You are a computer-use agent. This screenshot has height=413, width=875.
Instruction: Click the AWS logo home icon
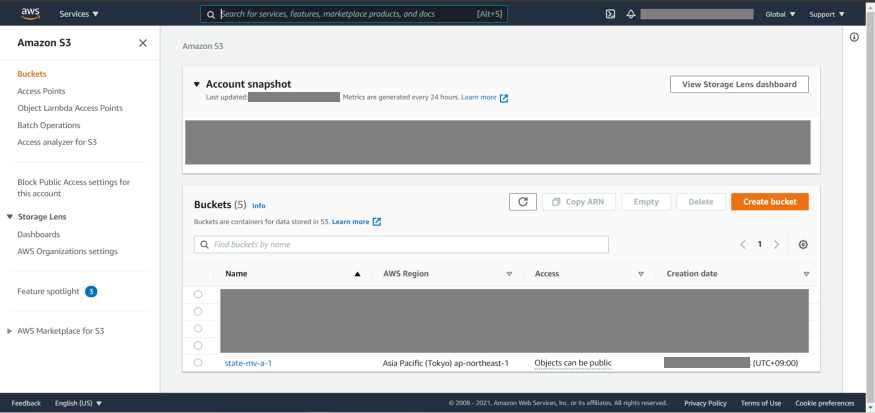tap(30, 13)
